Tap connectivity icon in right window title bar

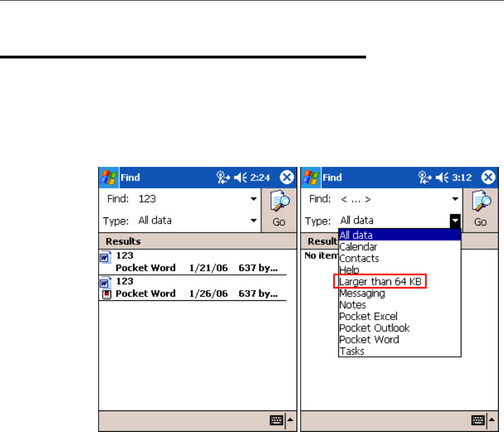click(x=425, y=178)
